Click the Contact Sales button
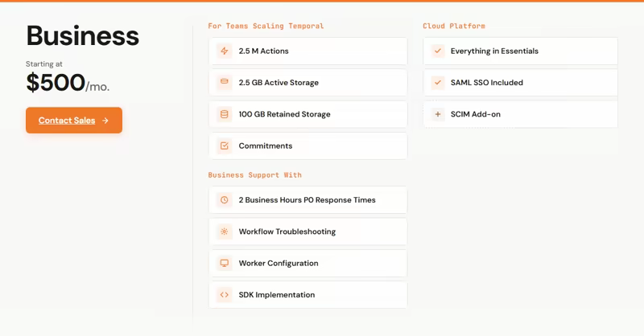Viewport: 644px width, 336px height. (74, 121)
